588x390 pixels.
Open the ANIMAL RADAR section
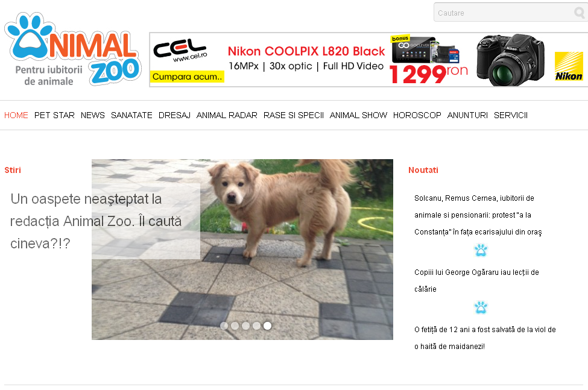(227, 115)
